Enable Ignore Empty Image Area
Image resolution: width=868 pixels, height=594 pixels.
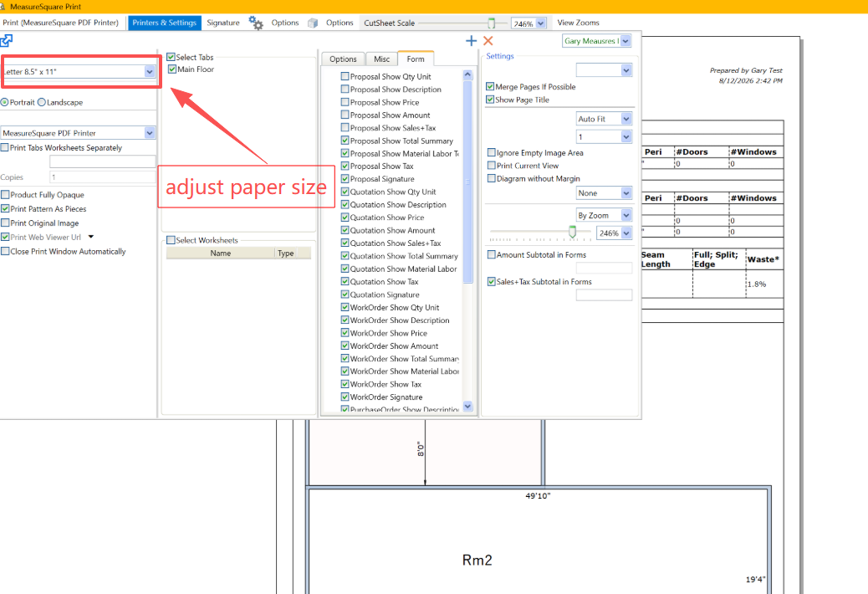(491, 152)
